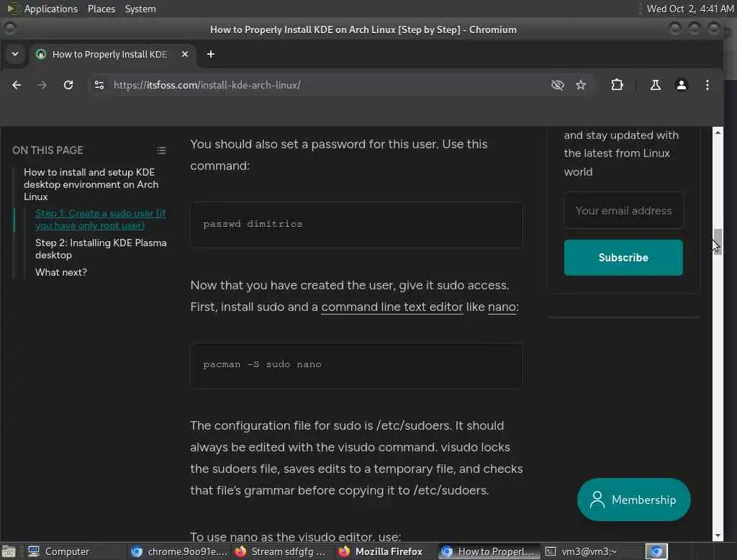Open the Extensions puzzle icon
The image size is (737, 560).
click(617, 85)
